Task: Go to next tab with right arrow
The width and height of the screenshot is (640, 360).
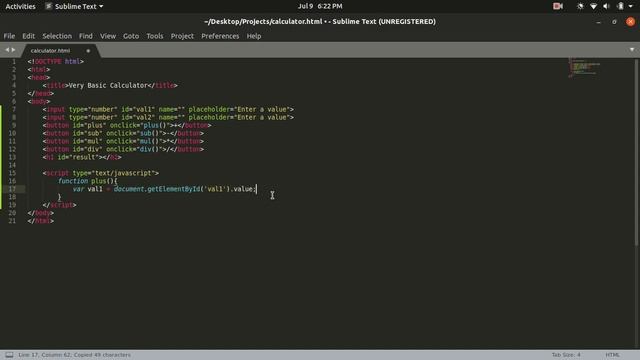Action: pos(13,50)
